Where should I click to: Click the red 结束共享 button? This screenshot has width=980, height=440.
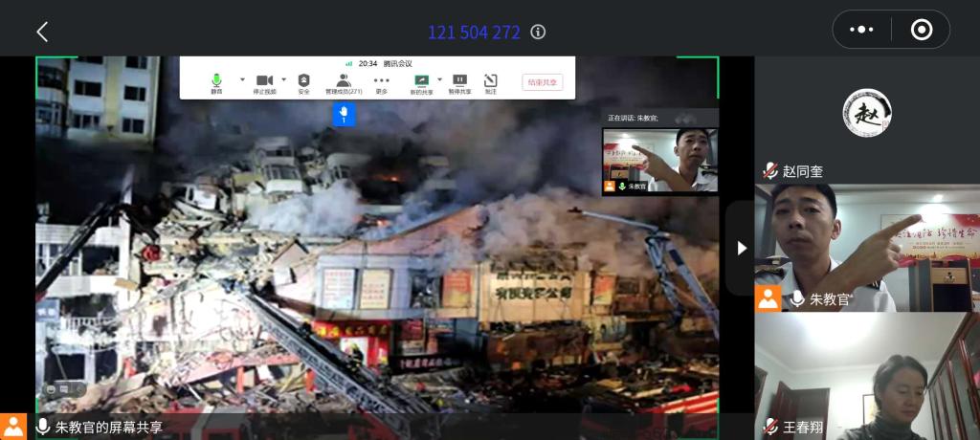[543, 82]
